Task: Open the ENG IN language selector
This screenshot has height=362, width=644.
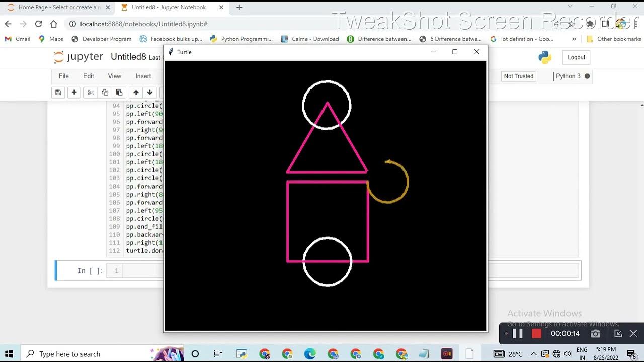Action: coord(582,354)
